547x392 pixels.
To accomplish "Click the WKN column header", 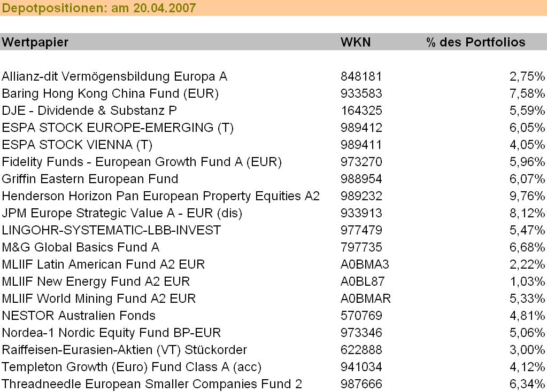I will point(355,42).
